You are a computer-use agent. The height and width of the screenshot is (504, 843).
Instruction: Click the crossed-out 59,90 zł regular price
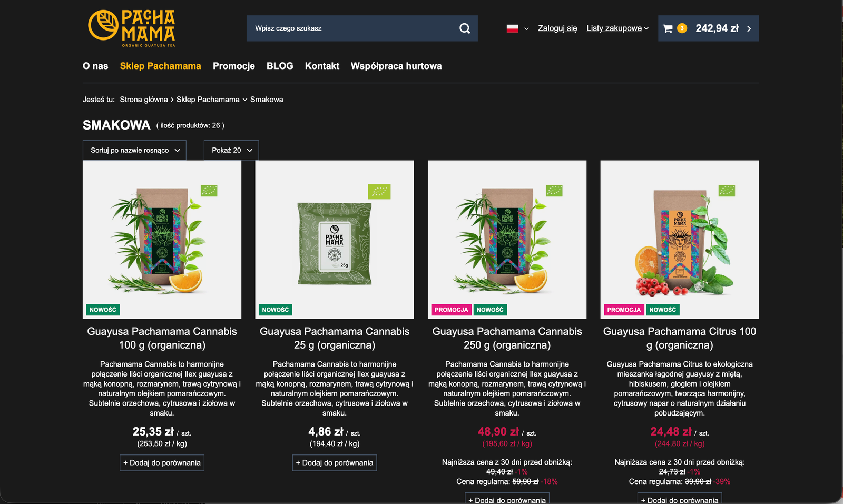point(526,481)
